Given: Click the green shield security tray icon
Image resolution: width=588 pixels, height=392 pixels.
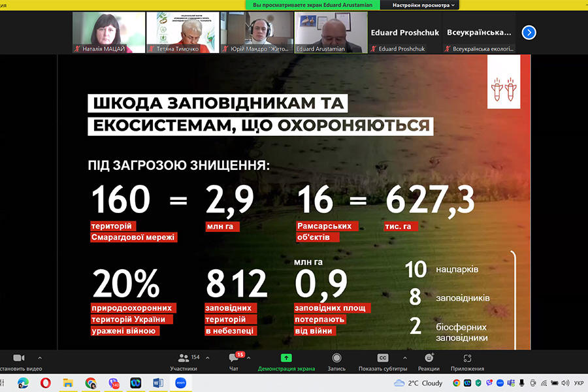Looking at the screenshot, I should 478,383.
